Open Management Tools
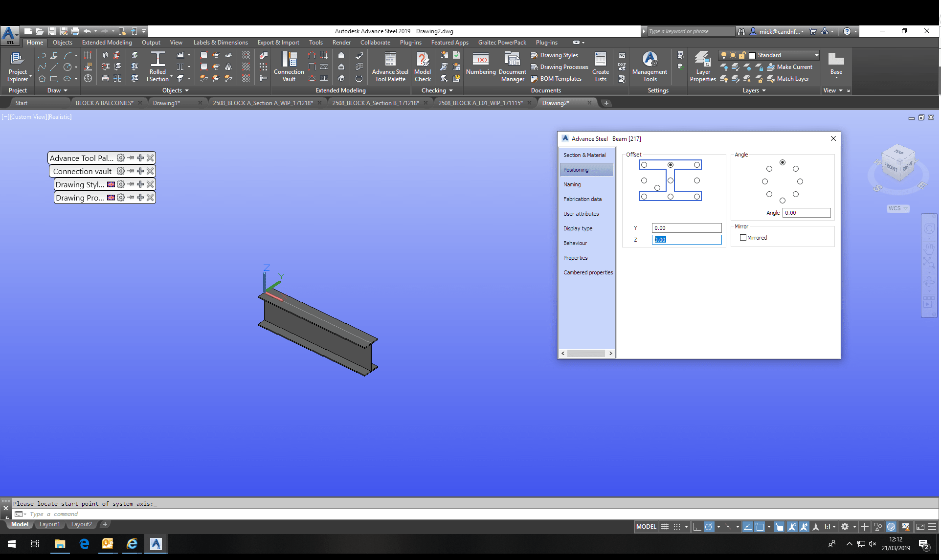Image resolution: width=941 pixels, height=560 pixels. pyautogui.click(x=649, y=66)
